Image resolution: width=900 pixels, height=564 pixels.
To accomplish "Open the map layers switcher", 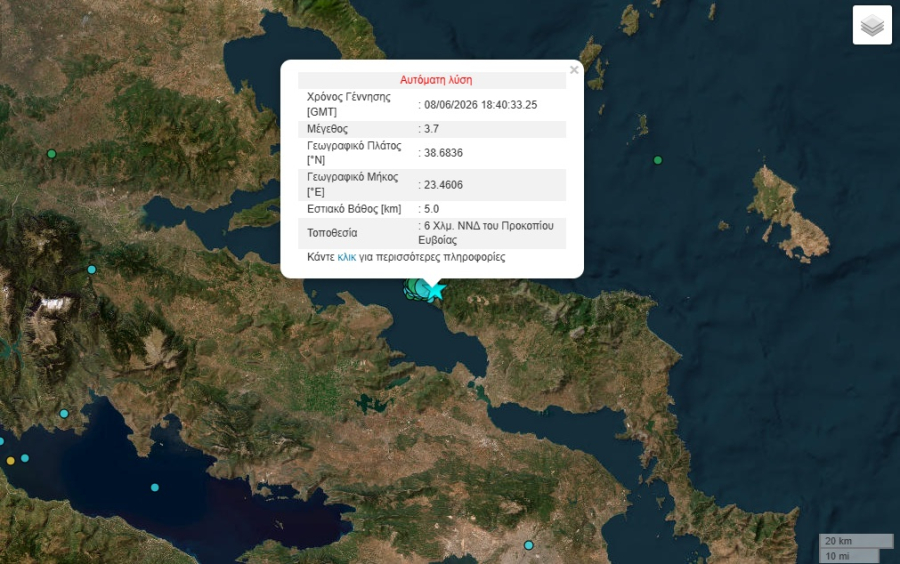I will (872, 25).
